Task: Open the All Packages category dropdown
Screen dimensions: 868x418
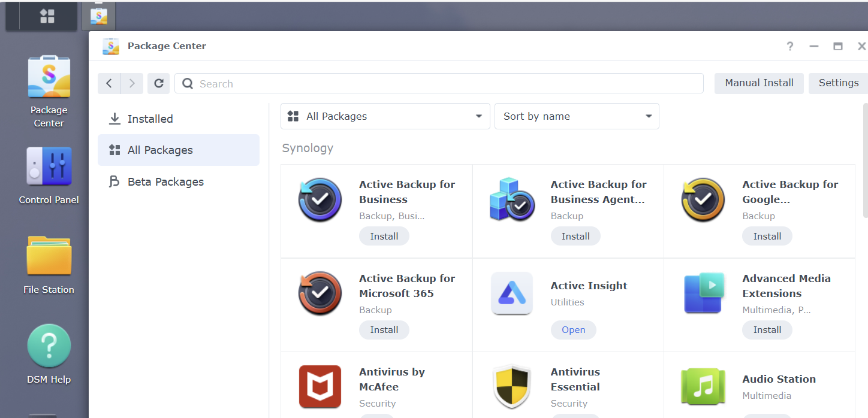Action: pyautogui.click(x=385, y=116)
